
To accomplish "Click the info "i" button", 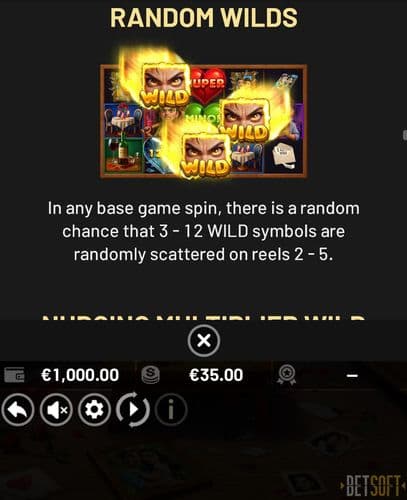I will click(171, 410).
